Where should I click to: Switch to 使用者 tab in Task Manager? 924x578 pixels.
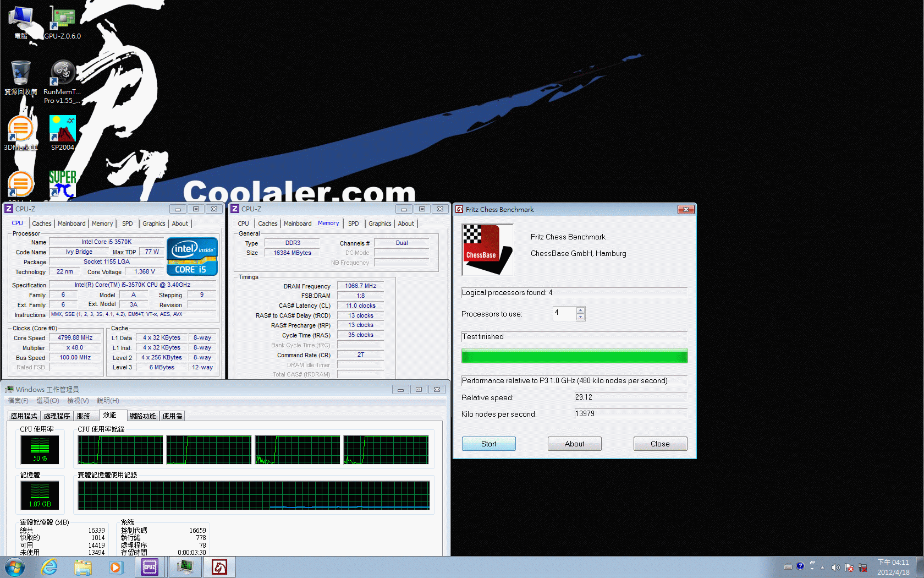tap(173, 416)
